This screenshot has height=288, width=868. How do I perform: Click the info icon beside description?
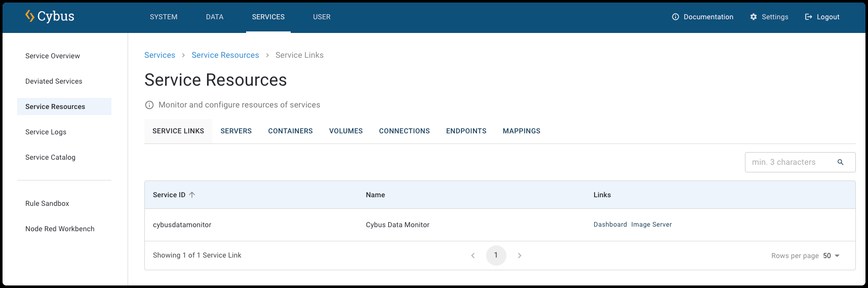[x=149, y=105]
